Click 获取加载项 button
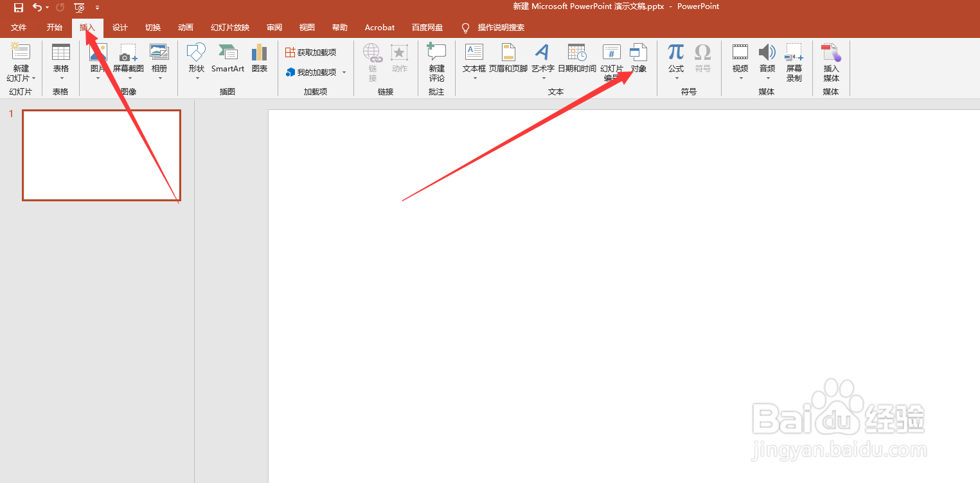The height and width of the screenshot is (483, 980). point(311,52)
